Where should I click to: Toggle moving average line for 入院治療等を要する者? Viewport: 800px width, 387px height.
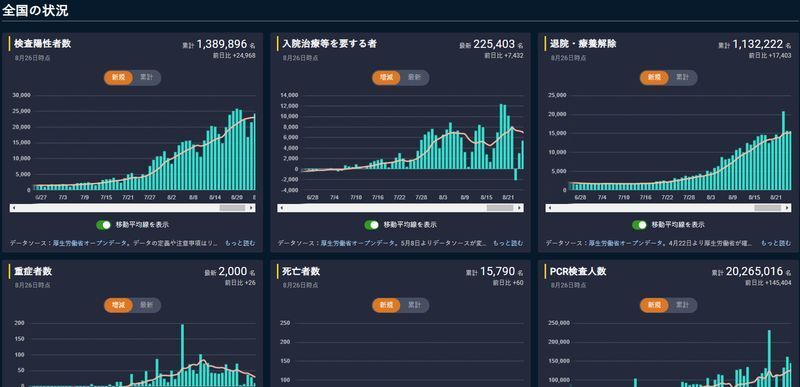[x=371, y=225]
